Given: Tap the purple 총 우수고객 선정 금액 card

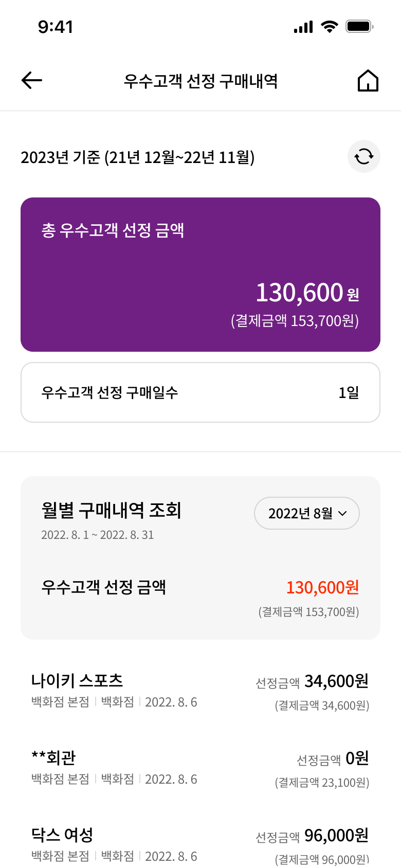Looking at the screenshot, I should pos(200,275).
